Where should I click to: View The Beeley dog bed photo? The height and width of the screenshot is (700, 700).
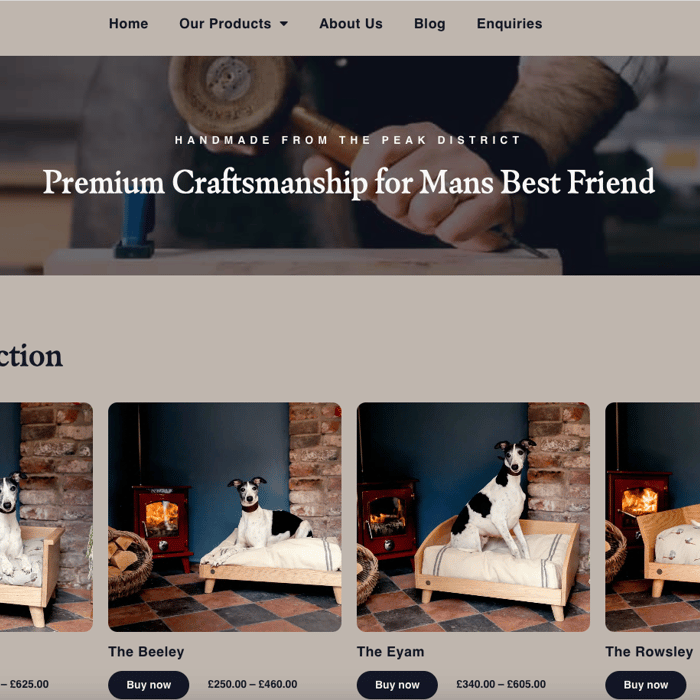(x=225, y=517)
